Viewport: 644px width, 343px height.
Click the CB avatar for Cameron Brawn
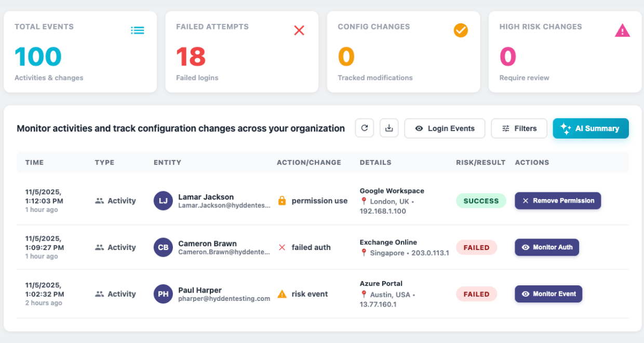point(163,247)
